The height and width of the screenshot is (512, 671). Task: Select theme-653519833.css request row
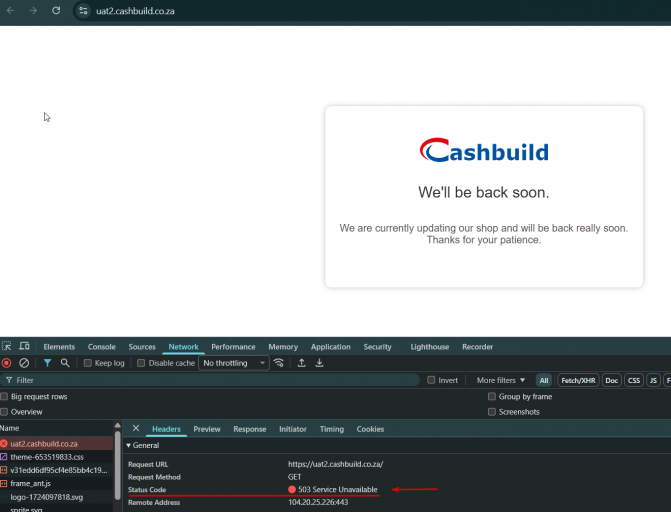coord(56,457)
